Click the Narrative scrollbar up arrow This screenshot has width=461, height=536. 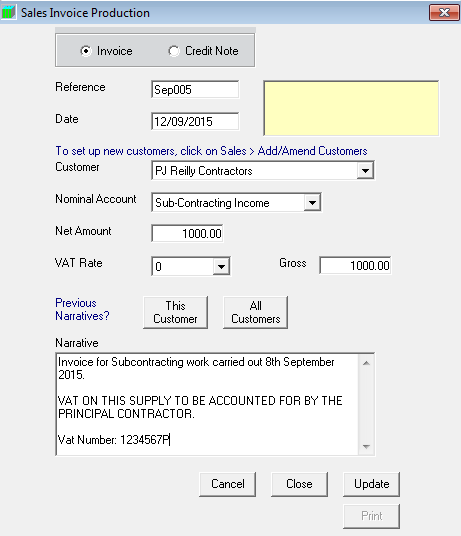(x=366, y=363)
